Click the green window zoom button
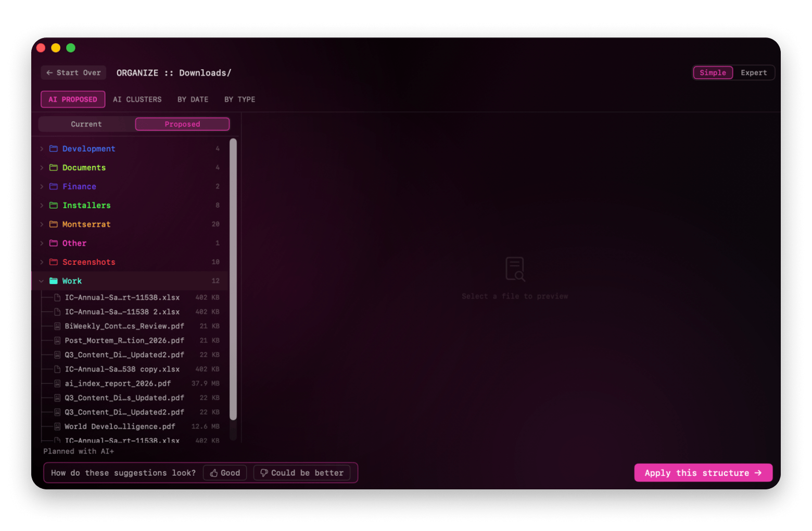812x531 pixels. point(71,48)
